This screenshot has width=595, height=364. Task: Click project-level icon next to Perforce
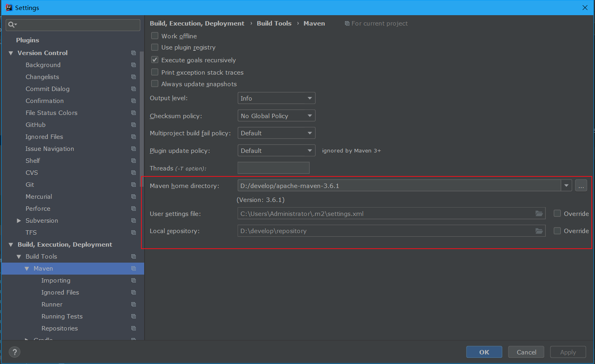point(133,209)
